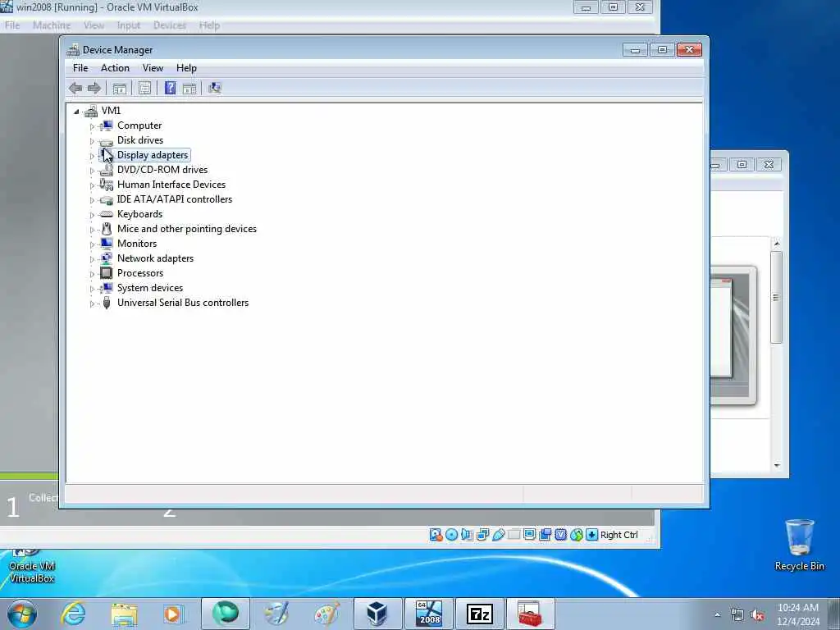840x630 pixels.
Task: Click the taskbar clock showing 10:24 AM
Action: tap(798, 614)
